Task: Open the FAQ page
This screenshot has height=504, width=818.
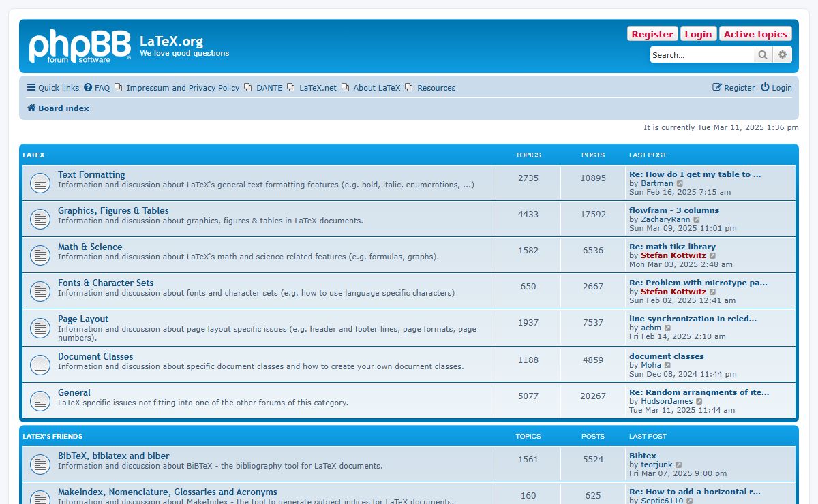Action: [x=97, y=88]
